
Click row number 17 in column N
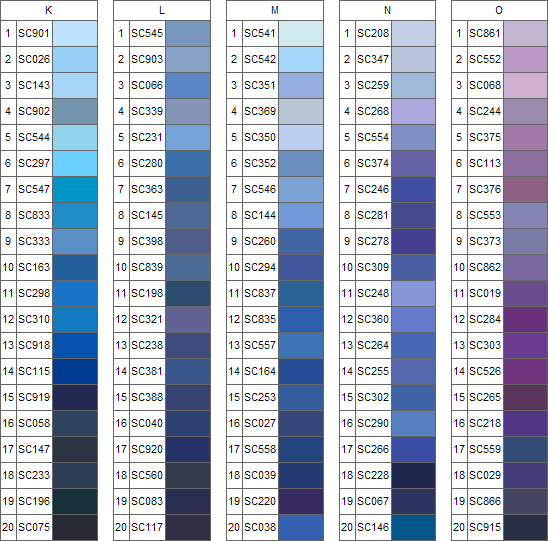click(x=347, y=449)
